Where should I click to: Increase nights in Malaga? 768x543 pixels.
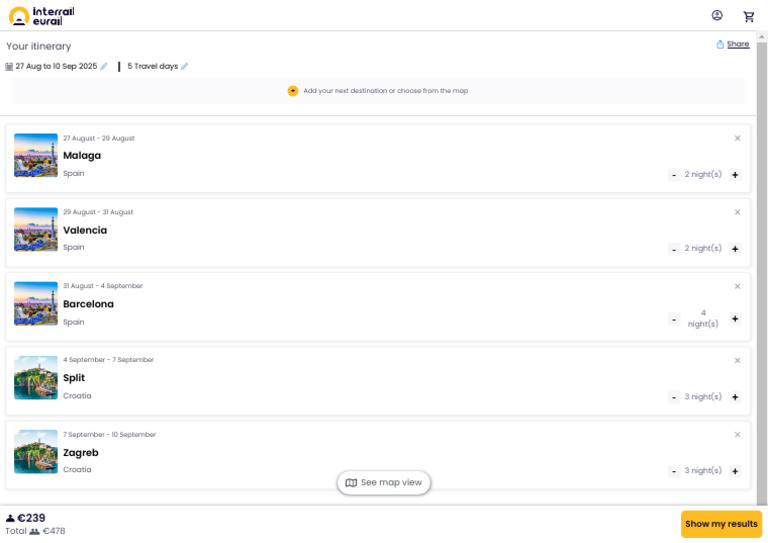tap(735, 175)
